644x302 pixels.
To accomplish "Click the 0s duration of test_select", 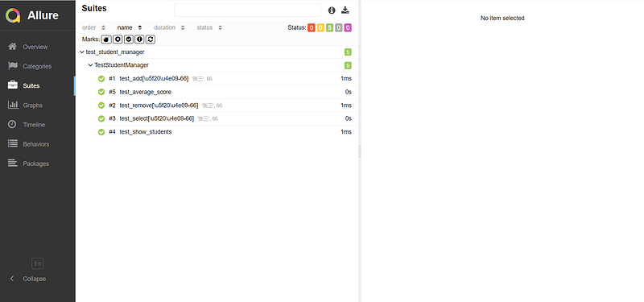I will pyautogui.click(x=349, y=118).
